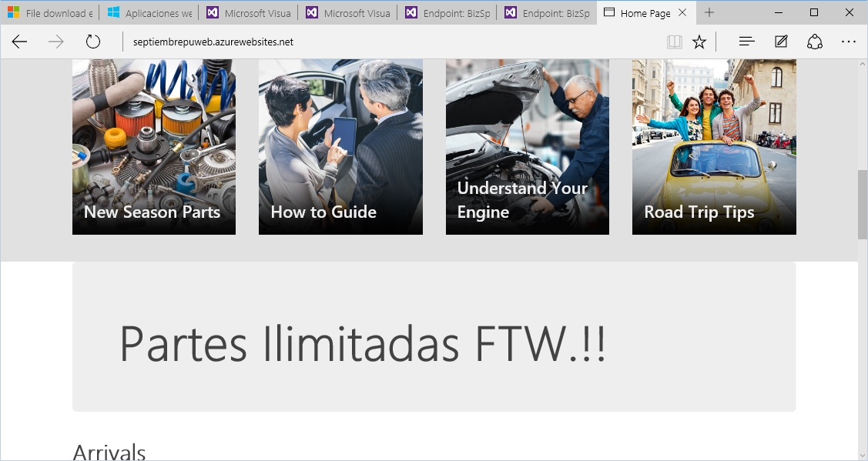The image size is (868, 461).
Task: Click the Partes Ilimitadas FTW.!! heading
Action: click(x=364, y=344)
